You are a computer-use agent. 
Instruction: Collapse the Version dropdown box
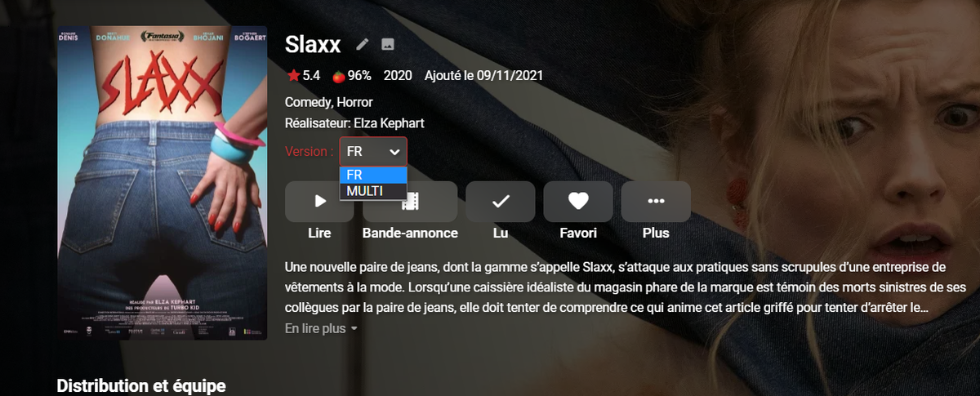pyautogui.click(x=373, y=151)
